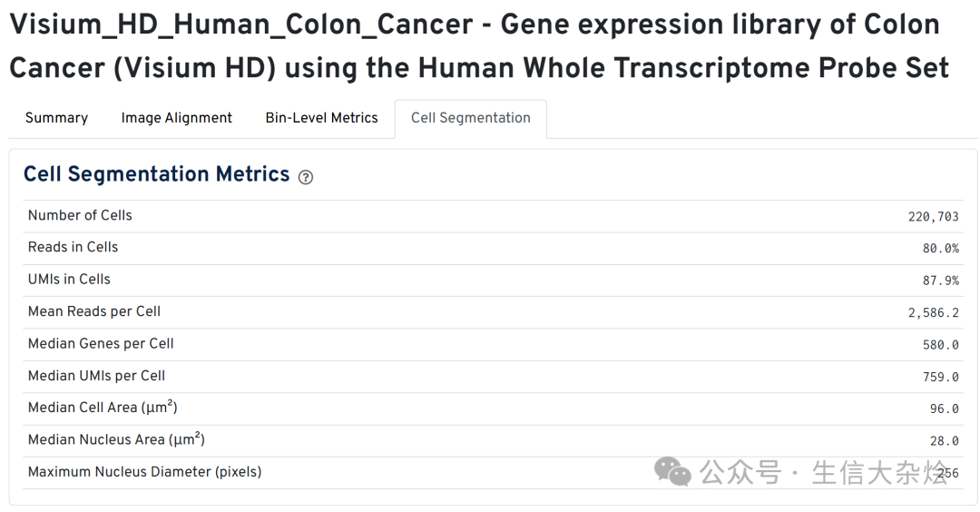Screen dimensions: 980x512
Task: Click the Cell Segmentation tab
Action: pos(470,118)
